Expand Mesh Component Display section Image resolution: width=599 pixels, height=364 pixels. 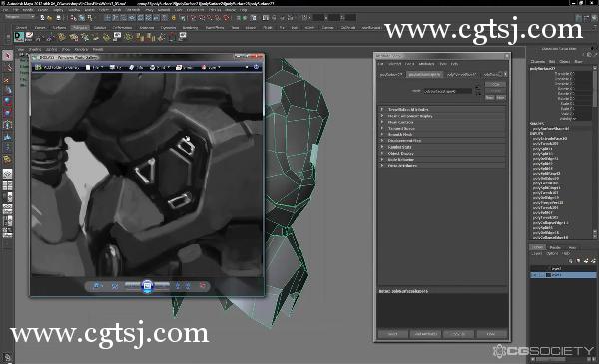point(442,116)
